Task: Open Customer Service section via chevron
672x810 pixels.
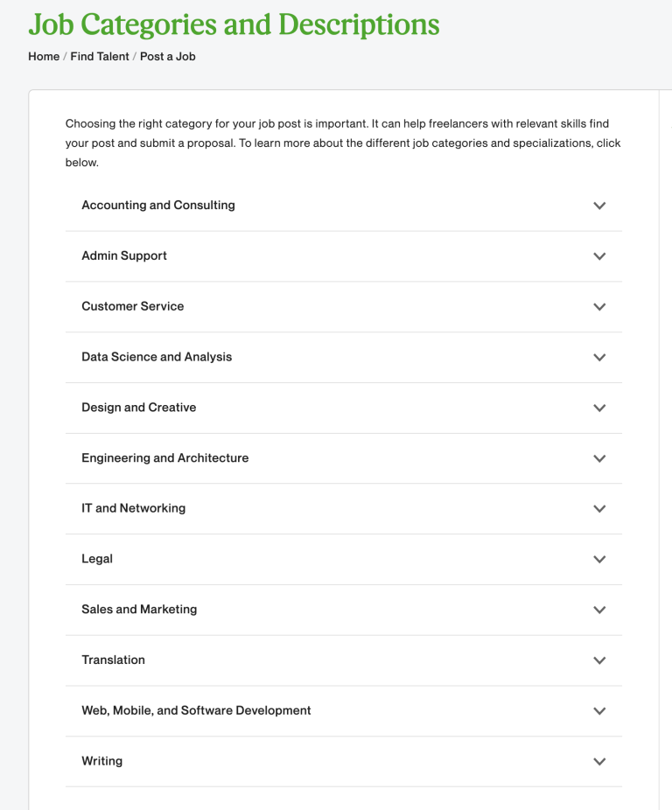Action: (599, 307)
